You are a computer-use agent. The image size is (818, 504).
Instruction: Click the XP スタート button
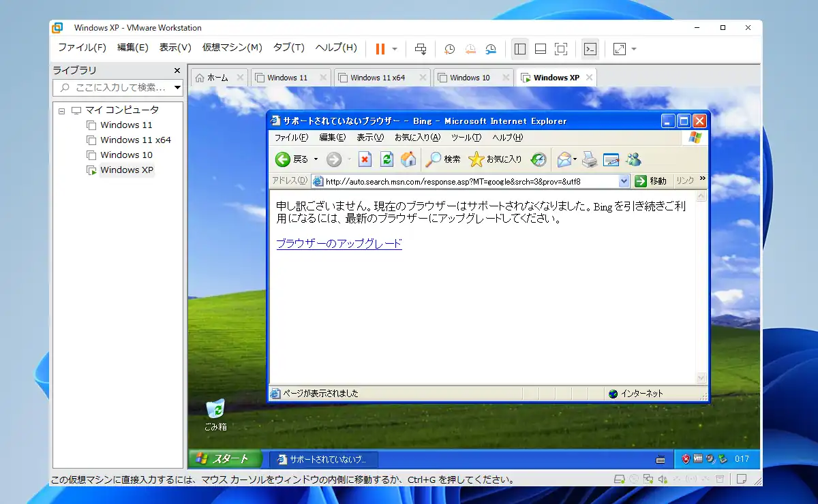tap(224, 459)
